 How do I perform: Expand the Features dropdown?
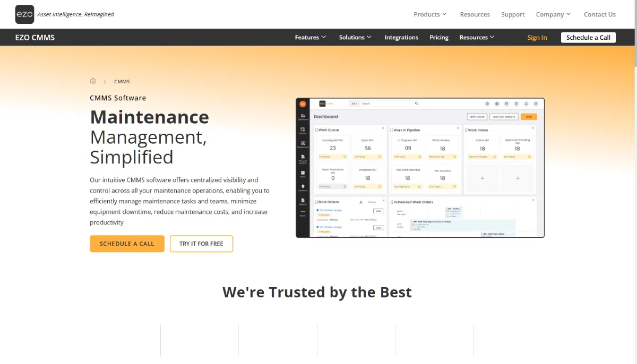pos(311,37)
